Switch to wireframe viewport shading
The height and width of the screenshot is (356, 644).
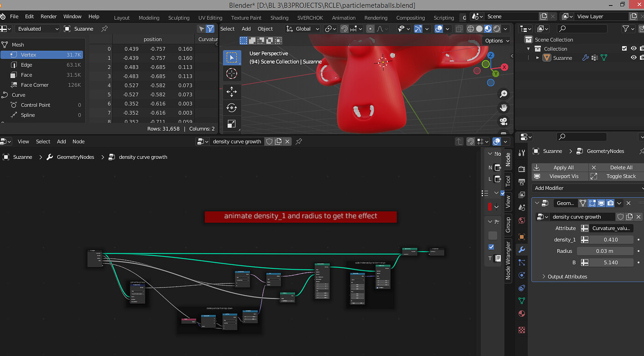click(470, 28)
